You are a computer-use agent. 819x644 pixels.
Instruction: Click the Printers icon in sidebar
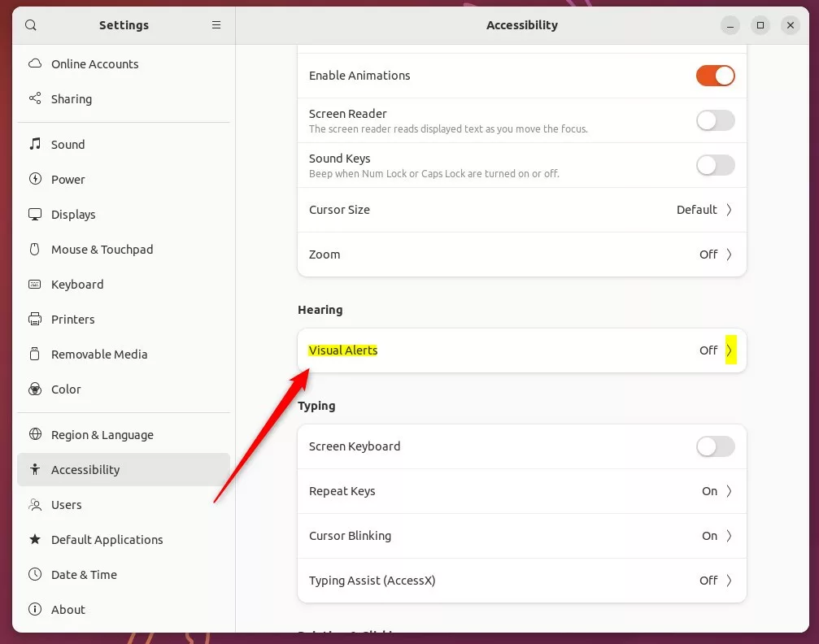(x=35, y=319)
